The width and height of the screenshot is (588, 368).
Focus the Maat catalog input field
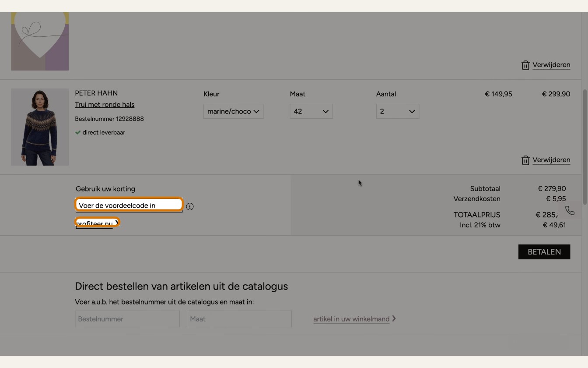coord(239,319)
